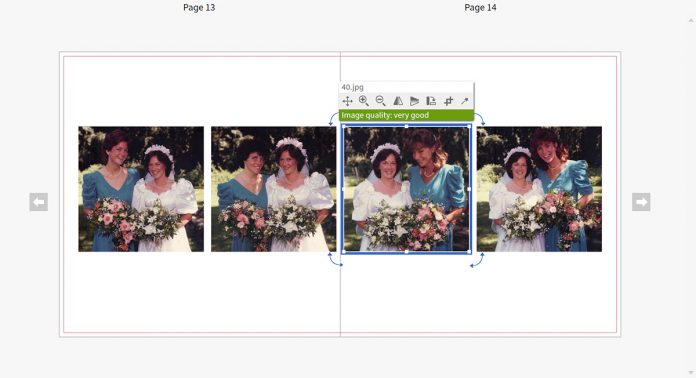Image resolution: width=696 pixels, height=378 pixels.
Task: Click the selected 40.jpg photo
Action: pos(407,189)
